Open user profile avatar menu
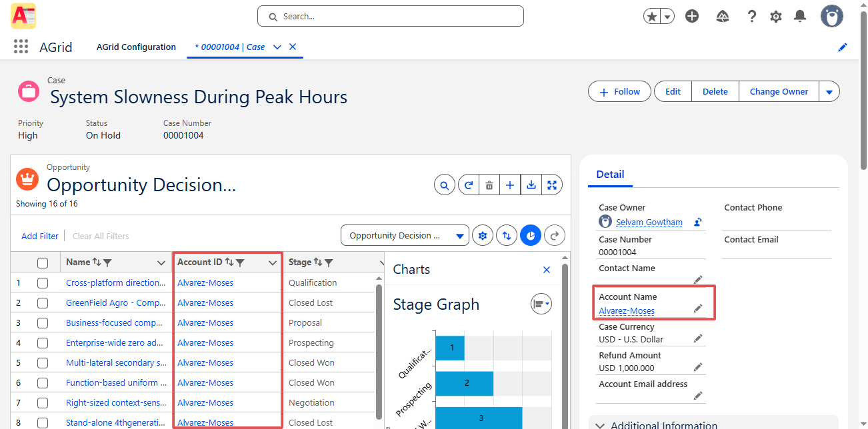The image size is (868, 429). point(831,16)
